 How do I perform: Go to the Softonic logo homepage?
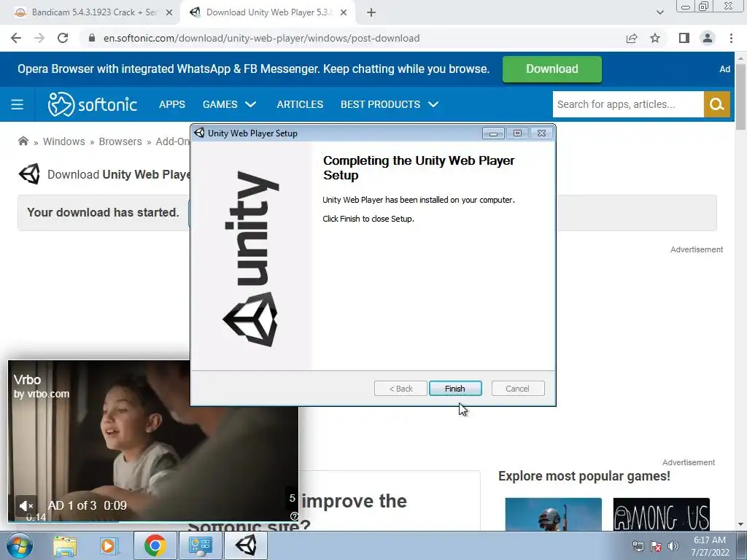click(x=93, y=104)
